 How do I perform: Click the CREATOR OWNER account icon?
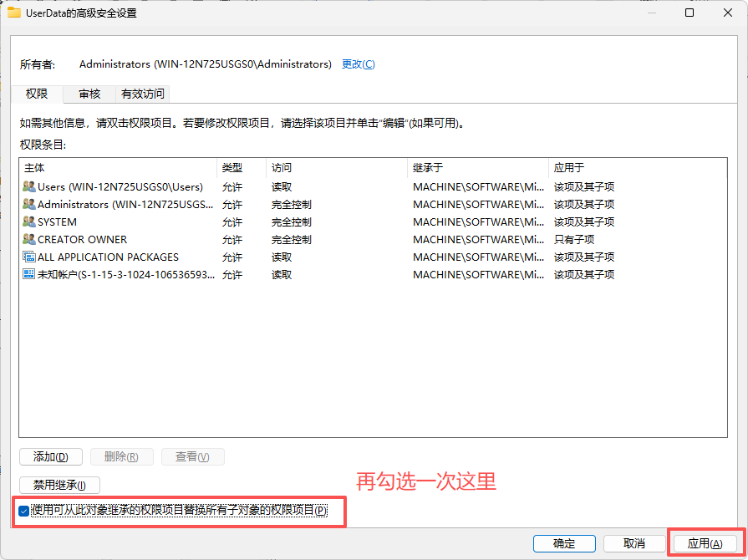click(x=30, y=239)
